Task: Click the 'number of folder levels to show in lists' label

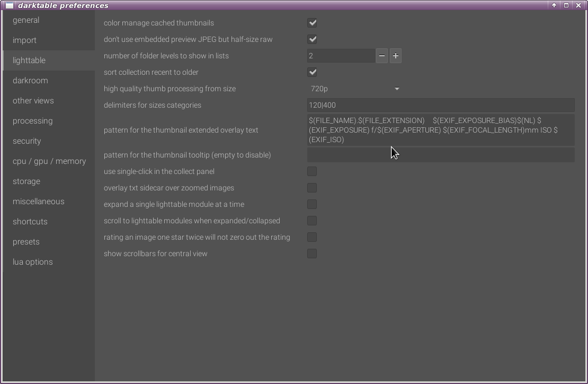Action: tap(166, 56)
